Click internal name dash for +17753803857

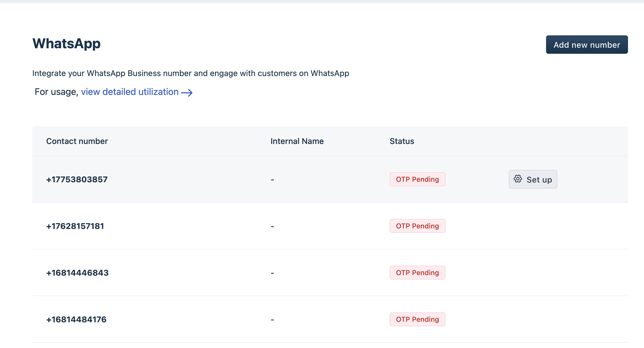coord(272,180)
